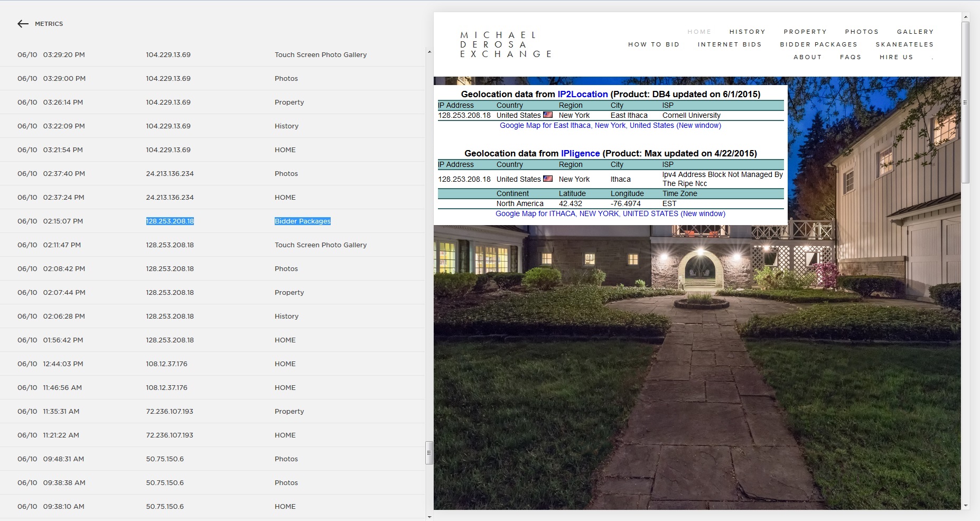Click scroll-up arrow of preview pane scrollbar

coord(965,17)
